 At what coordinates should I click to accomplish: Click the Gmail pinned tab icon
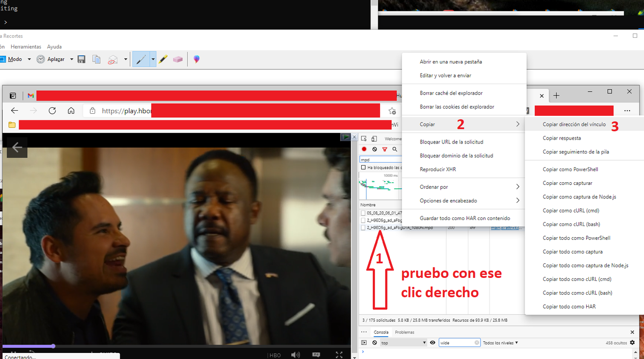31,96
